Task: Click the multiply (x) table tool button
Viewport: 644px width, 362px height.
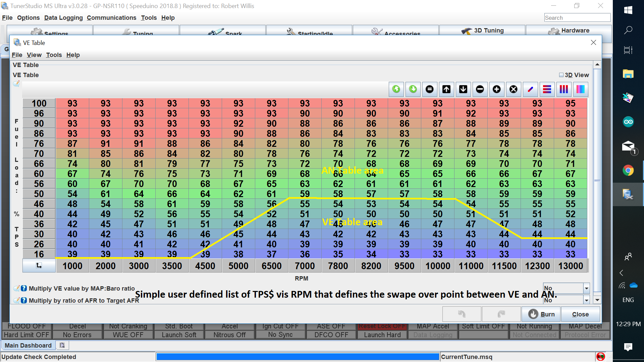Action: pyautogui.click(x=513, y=89)
